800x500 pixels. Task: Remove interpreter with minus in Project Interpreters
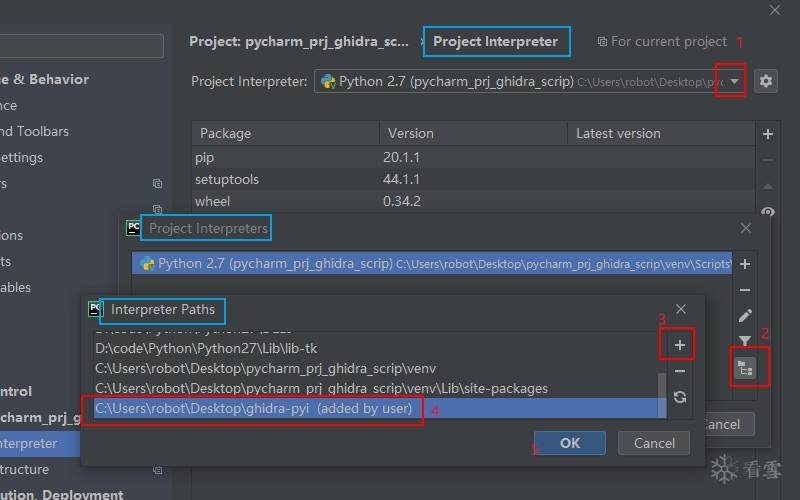[745, 290]
